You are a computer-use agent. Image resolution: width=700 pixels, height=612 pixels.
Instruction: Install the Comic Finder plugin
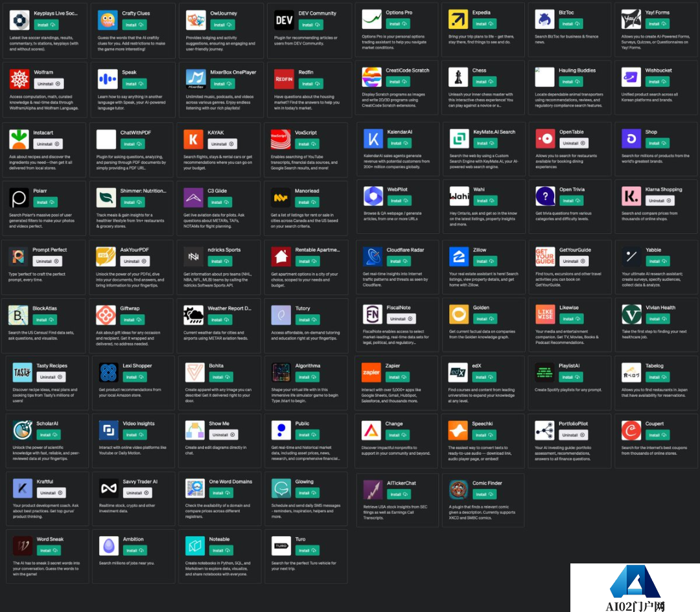coord(484,494)
